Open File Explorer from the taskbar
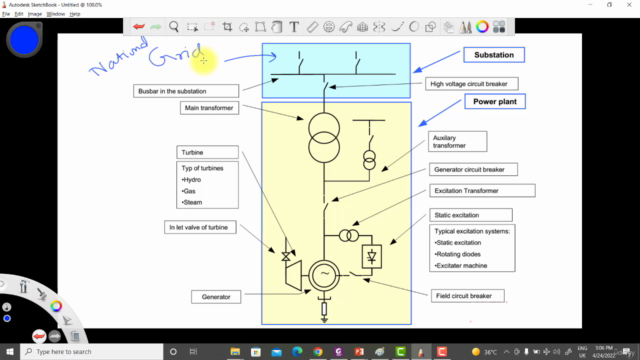This screenshot has width=640, height=360. pos(235,351)
